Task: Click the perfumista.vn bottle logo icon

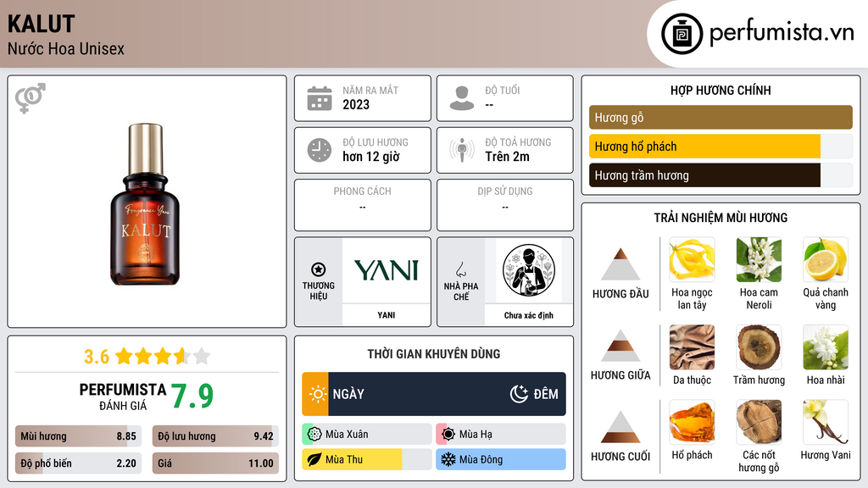Action: coord(682,34)
